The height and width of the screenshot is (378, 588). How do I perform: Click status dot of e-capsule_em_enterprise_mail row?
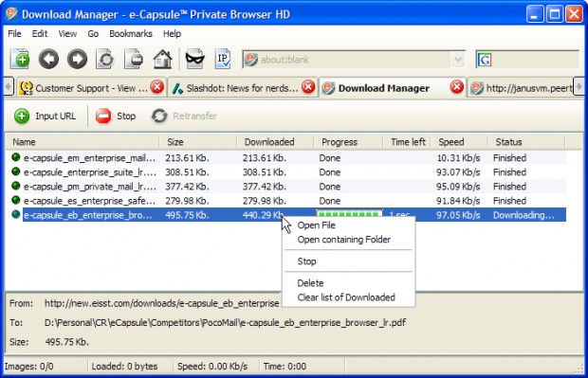click(x=16, y=157)
